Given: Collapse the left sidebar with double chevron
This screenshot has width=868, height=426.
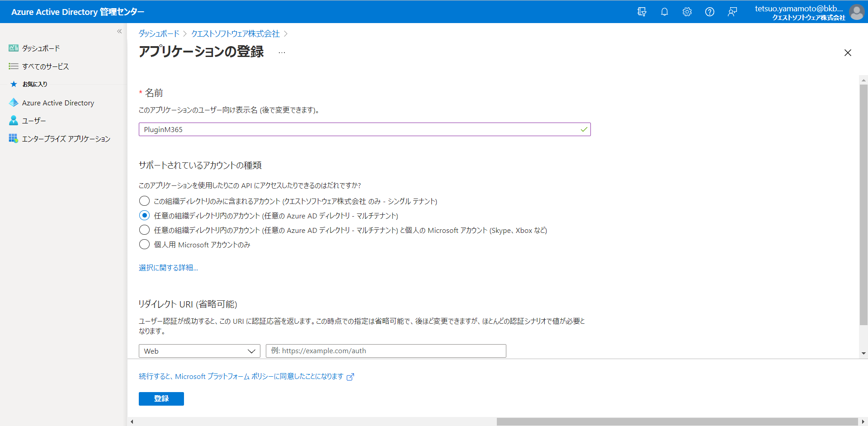Looking at the screenshot, I should [x=119, y=31].
